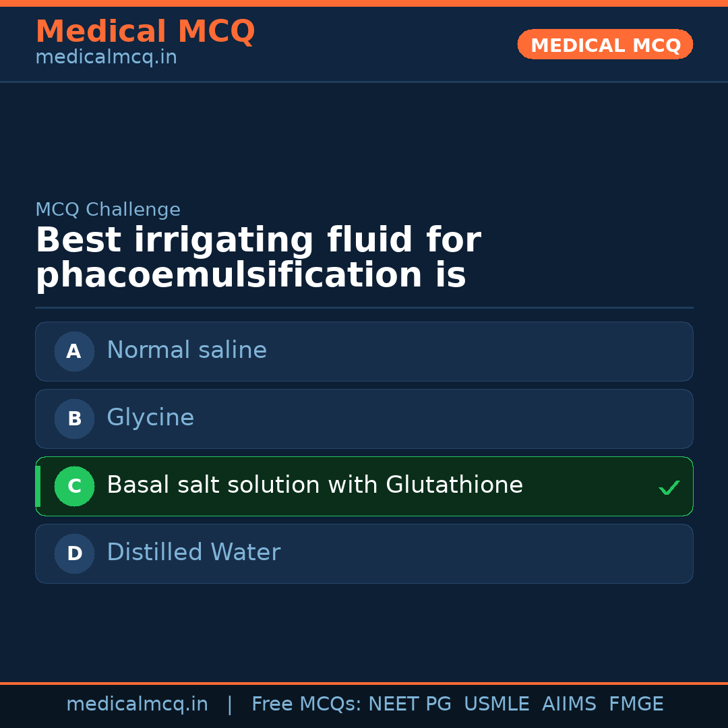
Task: Select the Distilled Water answer text
Action: click(x=193, y=553)
